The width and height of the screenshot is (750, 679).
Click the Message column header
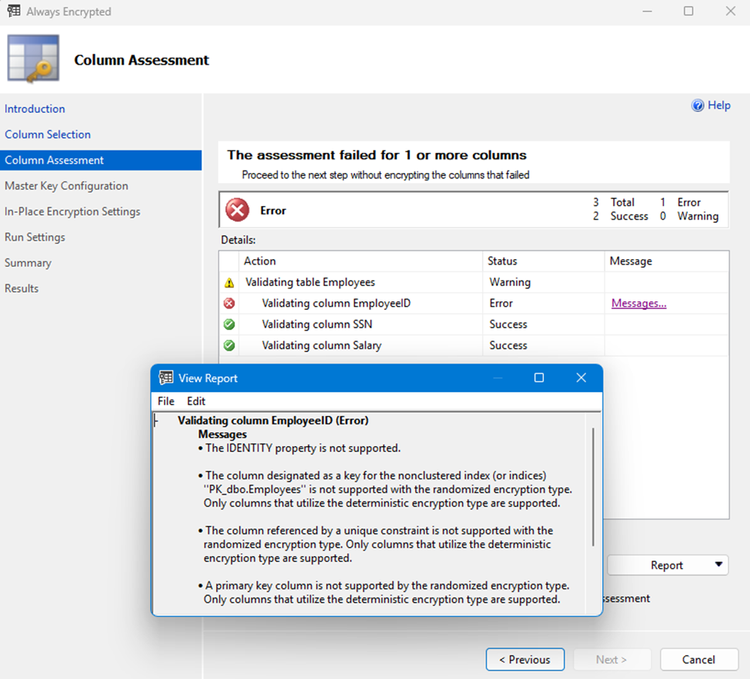[x=667, y=261]
